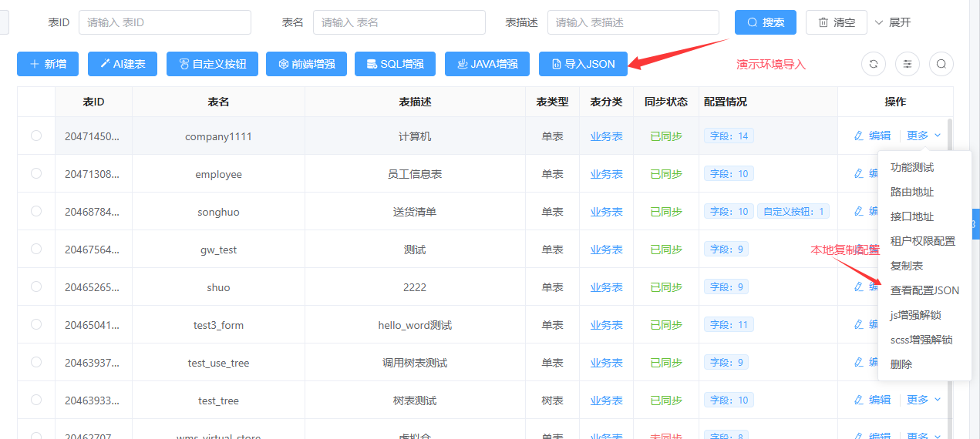
Task: Open 更多 dropdown in the test_tree row
Action: point(923,400)
